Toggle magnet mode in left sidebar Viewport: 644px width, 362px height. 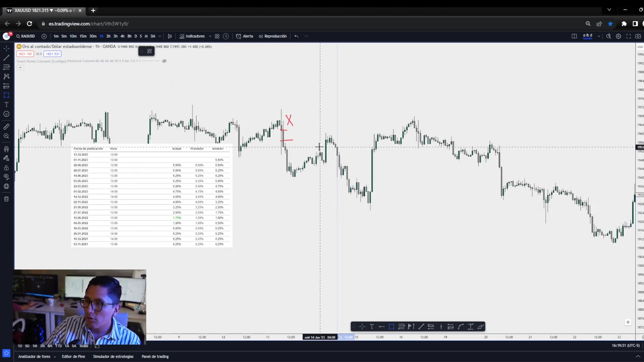click(6, 149)
